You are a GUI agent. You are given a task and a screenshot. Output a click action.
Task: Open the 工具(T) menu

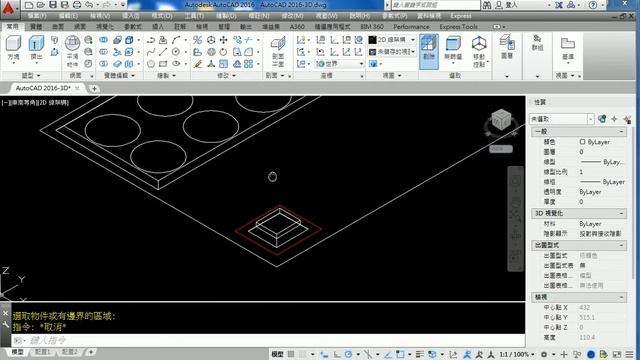[x=194, y=16]
